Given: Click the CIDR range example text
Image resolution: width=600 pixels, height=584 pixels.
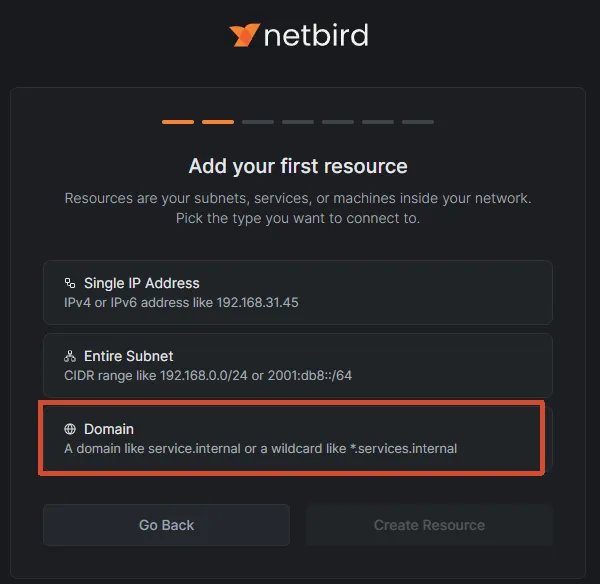Looking at the screenshot, I should coord(208,375).
